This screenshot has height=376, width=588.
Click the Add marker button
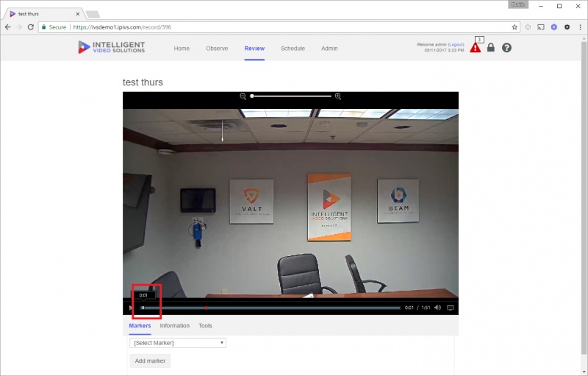pyautogui.click(x=150, y=361)
